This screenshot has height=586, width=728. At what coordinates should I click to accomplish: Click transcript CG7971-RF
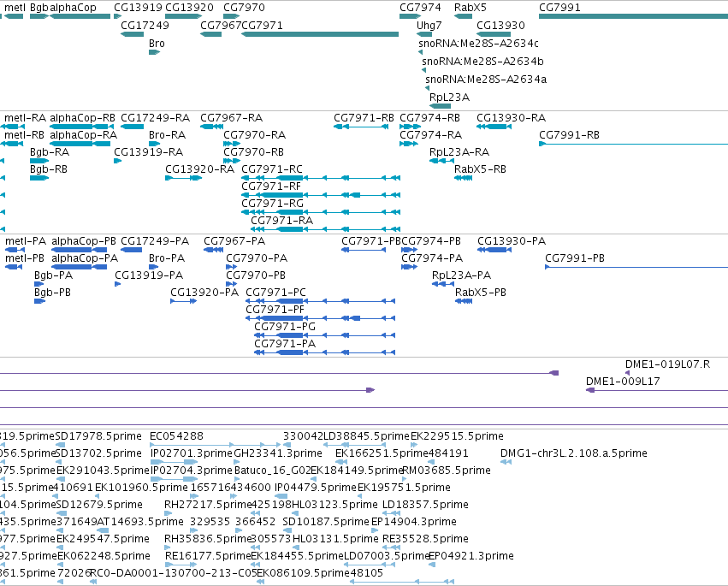(271, 186)
